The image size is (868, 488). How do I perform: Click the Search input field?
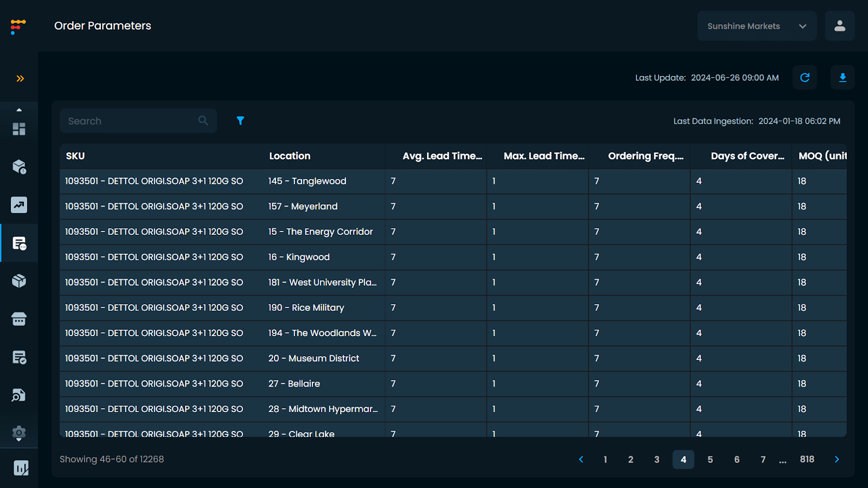tap(130, 121)
